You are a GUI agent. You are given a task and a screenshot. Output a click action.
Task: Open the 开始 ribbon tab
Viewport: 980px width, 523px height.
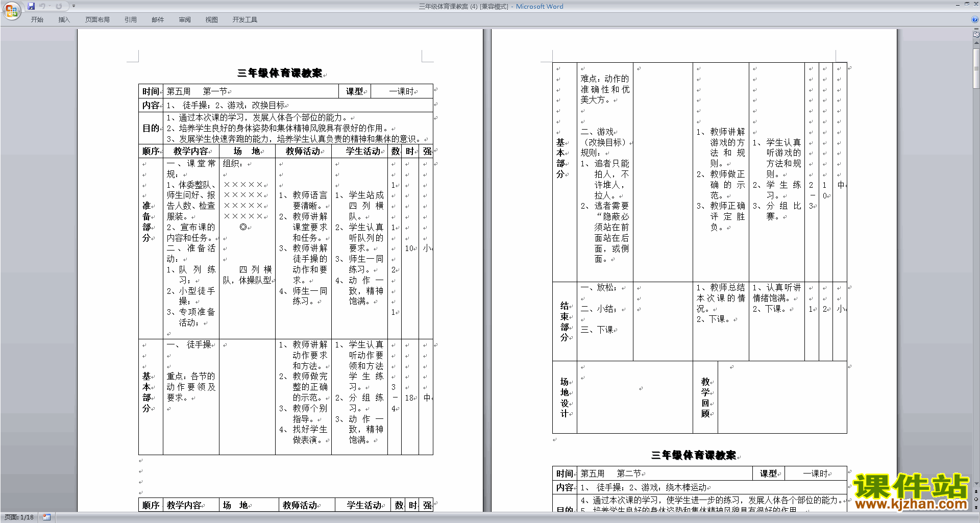(37, 20)
